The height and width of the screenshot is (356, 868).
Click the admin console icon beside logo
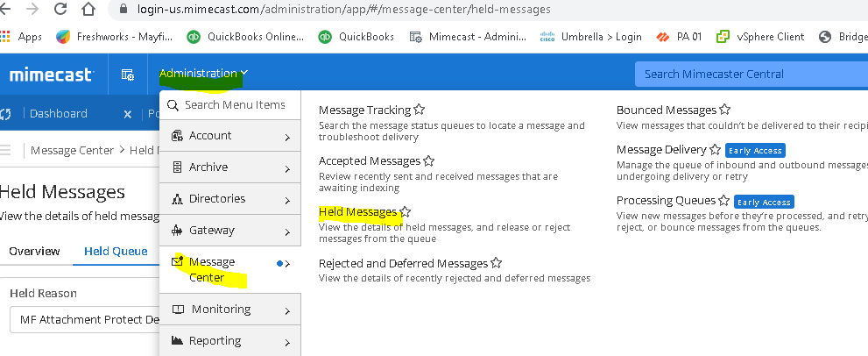click(x=128, y=75)
